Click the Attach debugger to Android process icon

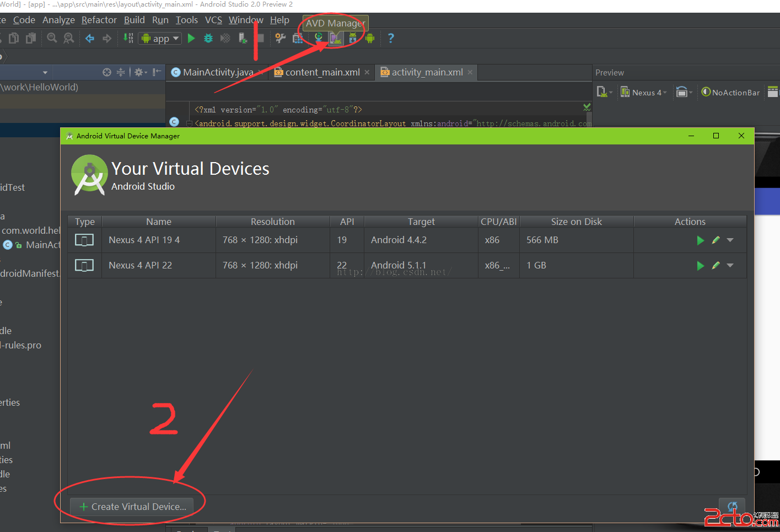click(243, 38)
